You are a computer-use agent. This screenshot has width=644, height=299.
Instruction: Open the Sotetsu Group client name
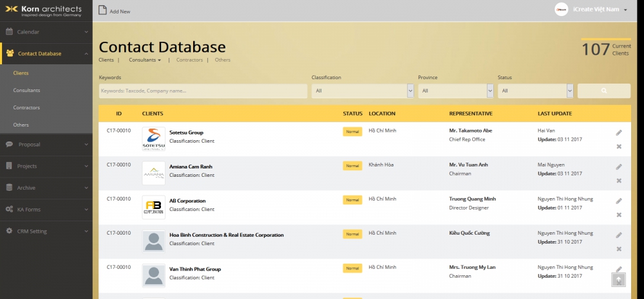pos(186,132)
